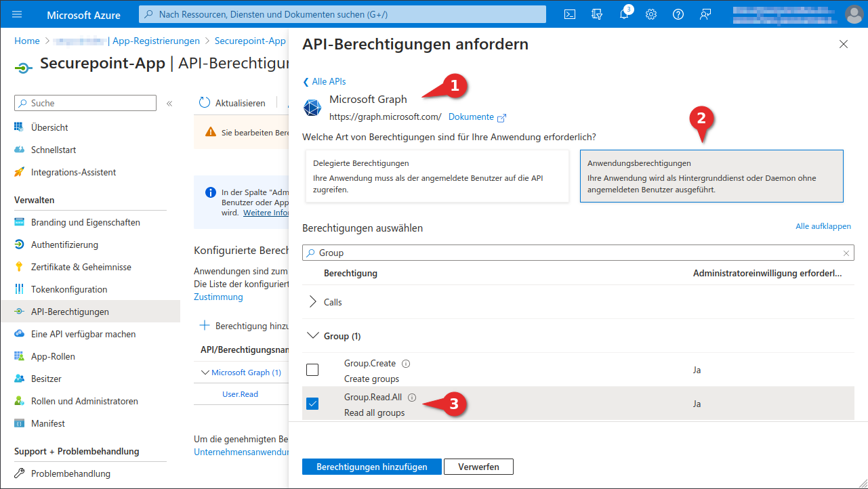
Task: Focus the sidebar Suche field
Action: [x=85, y=103]
